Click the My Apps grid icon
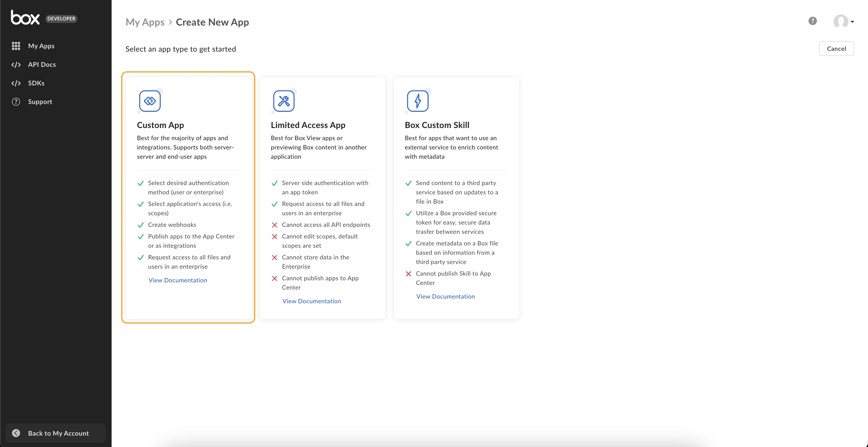 tap(16, 46)
